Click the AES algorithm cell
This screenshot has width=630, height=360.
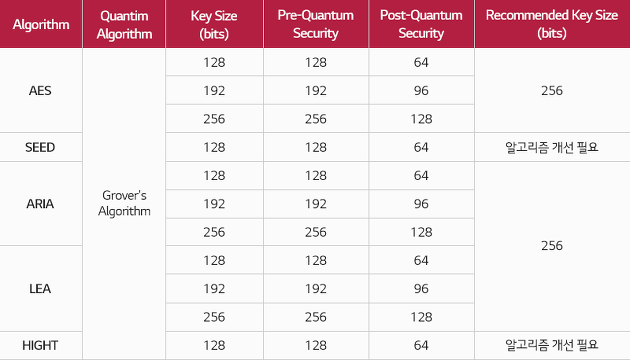[x=40, y=90]
